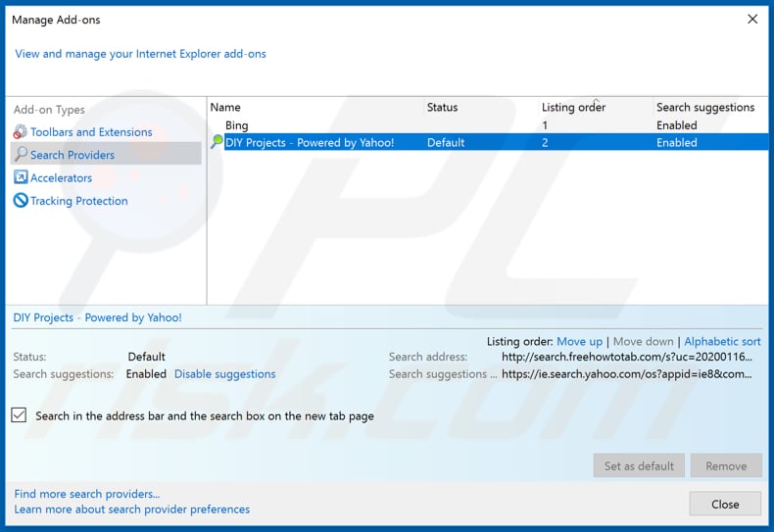Click the Search Providers magnifier icon
Viewport: 774px width, 532px height.
21,155
